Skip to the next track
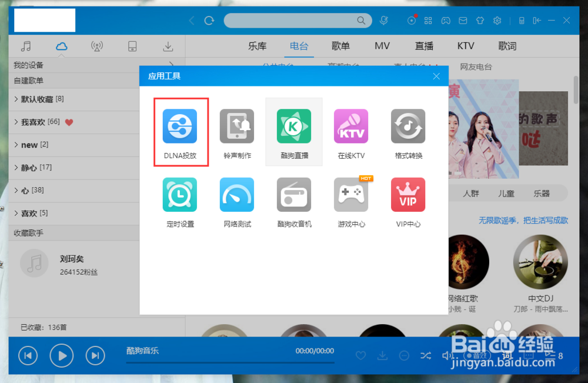588x383 pixels. pos(95,355)
